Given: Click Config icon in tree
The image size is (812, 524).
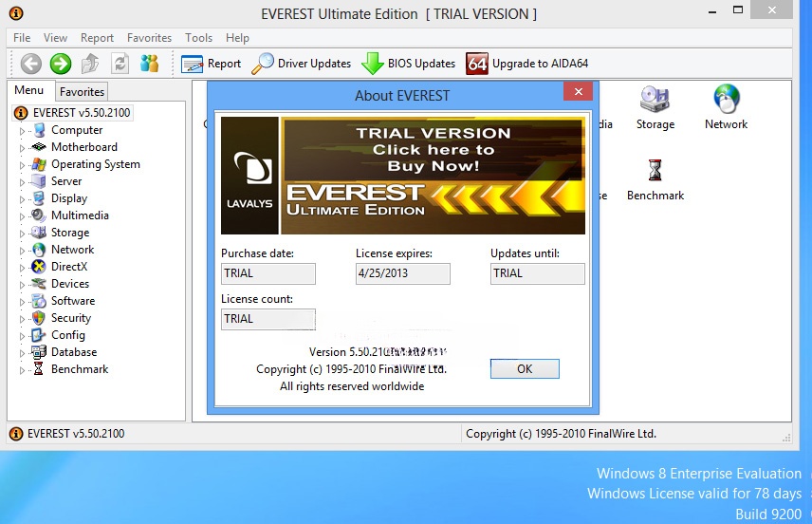Looking at the screenshot, I should pos(38,335).
